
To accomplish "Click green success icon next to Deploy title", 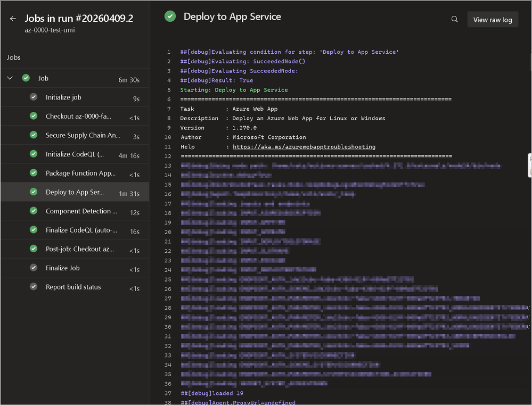I will (170, 16).
